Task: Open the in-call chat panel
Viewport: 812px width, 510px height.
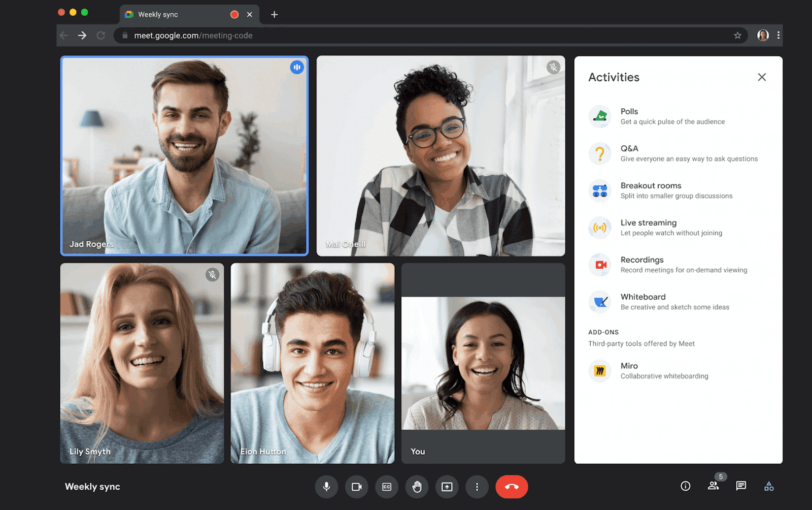Action: pos(741,486)
